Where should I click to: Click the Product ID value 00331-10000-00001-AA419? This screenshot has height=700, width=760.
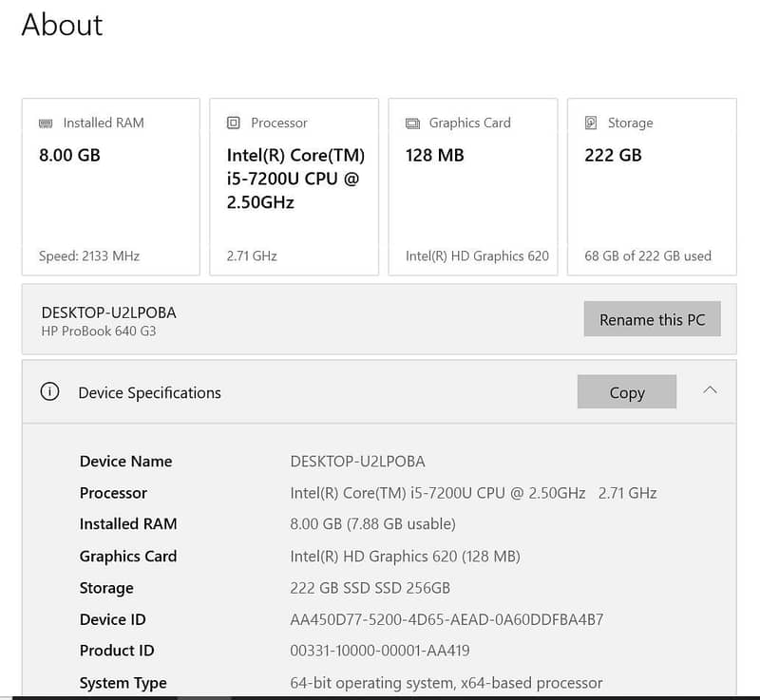379,651
